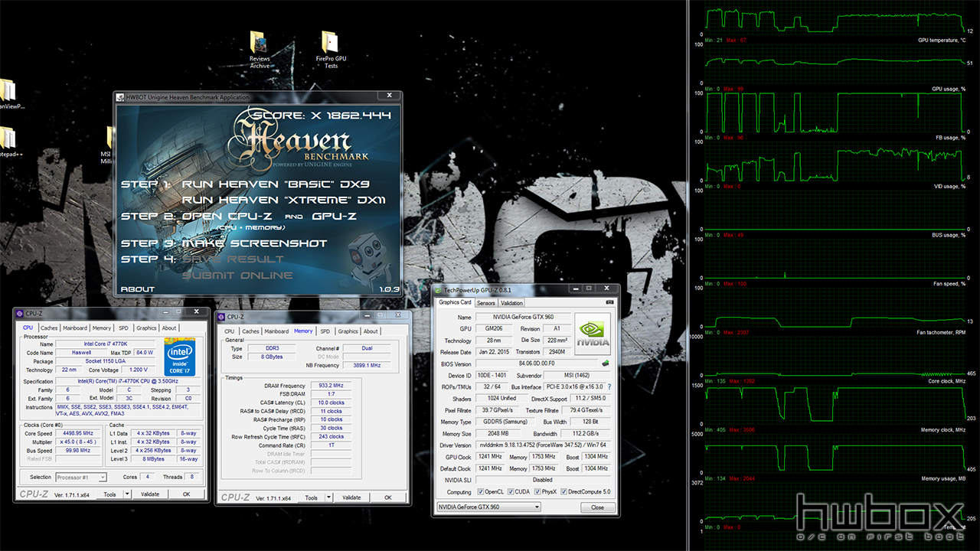980x551 pixels.
Task: Toggle the CUDA checkbox
Action: click(509, 492)
